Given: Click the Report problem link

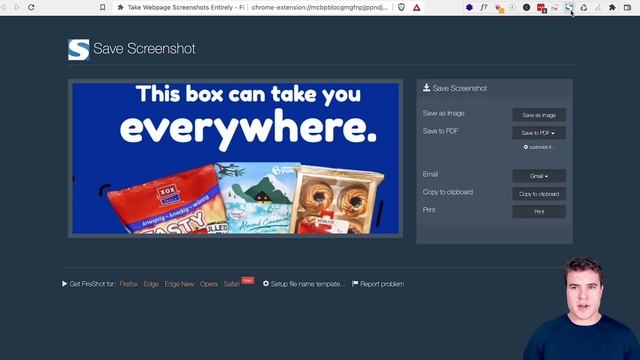Looking at the screenshot, I should click(x=382, y=284).
